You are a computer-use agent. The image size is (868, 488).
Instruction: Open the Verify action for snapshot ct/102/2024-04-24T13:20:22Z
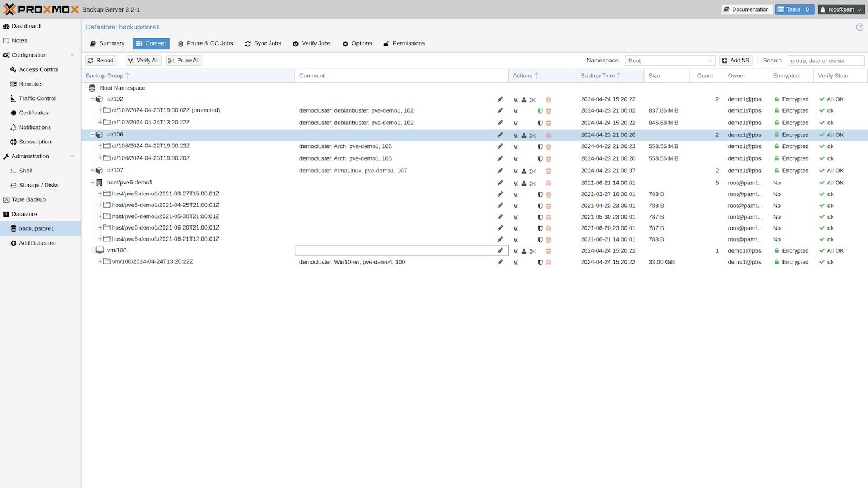pyautogui.click(x=516, y=123)
